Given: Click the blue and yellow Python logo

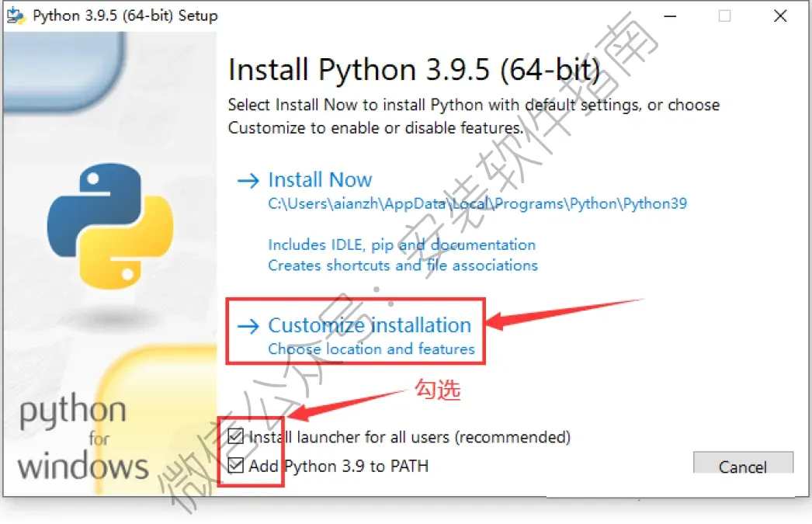Looking at the screenshot, I should point(110,226).
